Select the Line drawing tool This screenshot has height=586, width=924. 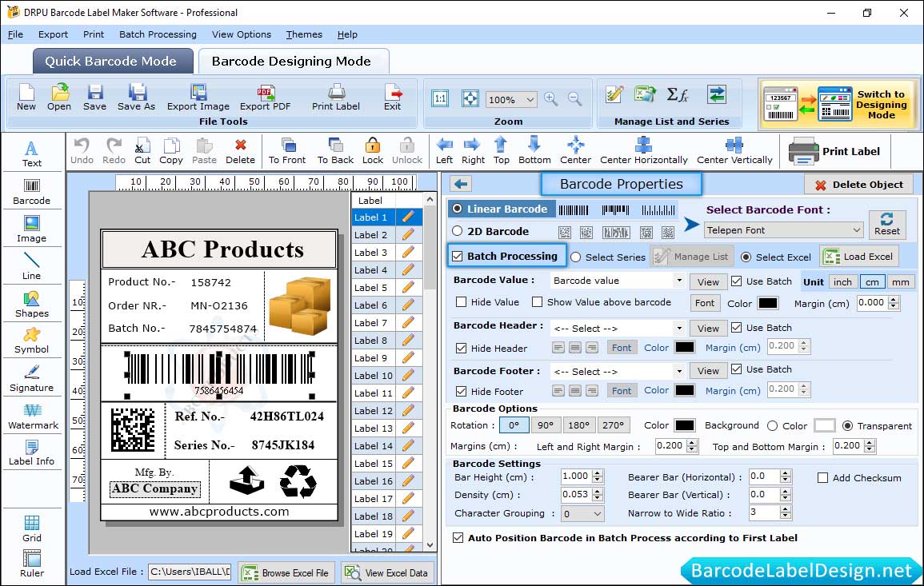31,266
